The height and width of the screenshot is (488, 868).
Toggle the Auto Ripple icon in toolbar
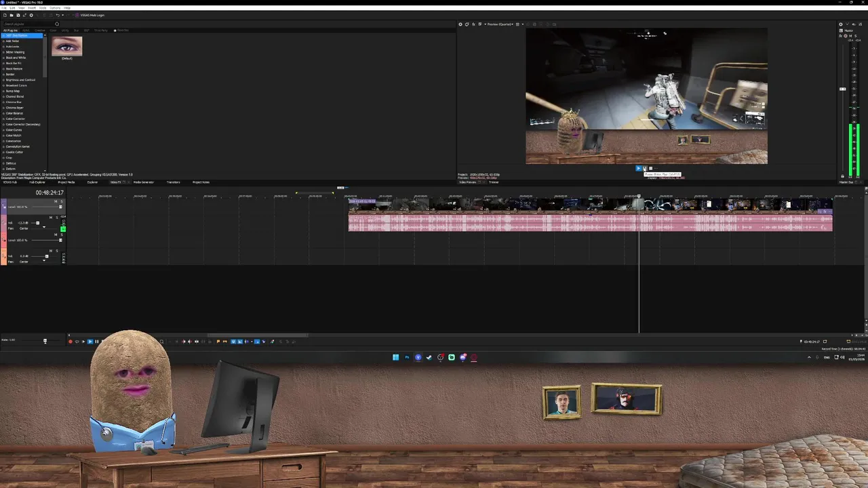[247, 342]
